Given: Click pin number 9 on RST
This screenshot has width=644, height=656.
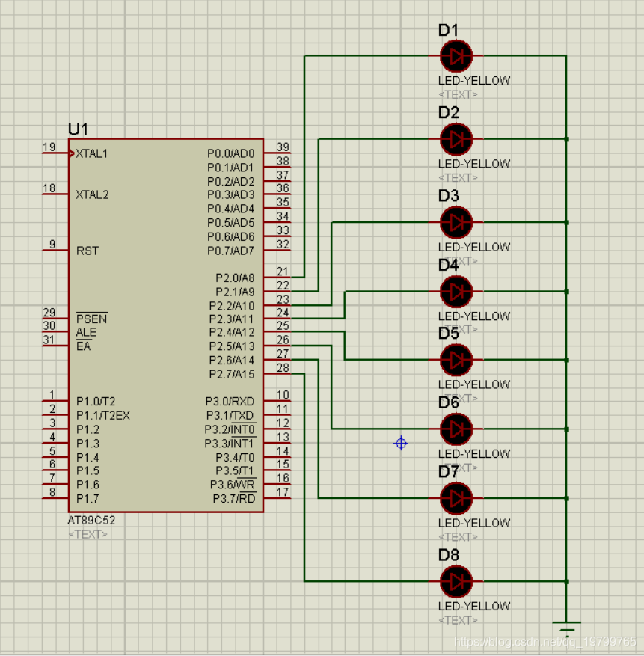Looking at the screenshot, I should 52,244.
